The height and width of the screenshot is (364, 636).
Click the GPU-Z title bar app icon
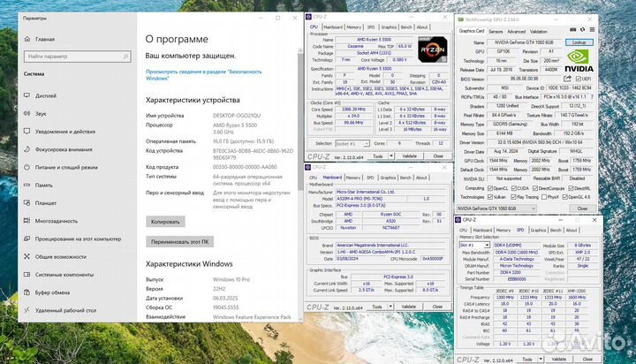[461, 19]
